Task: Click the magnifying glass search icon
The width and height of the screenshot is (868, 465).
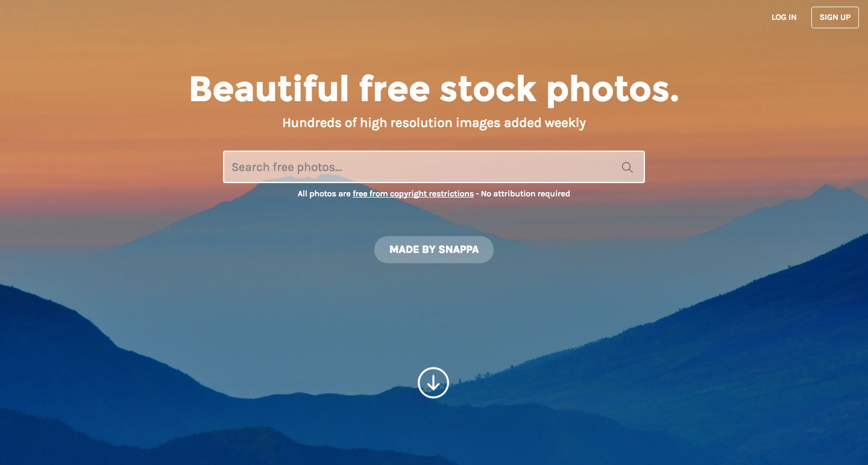Action: pos(627,167)
